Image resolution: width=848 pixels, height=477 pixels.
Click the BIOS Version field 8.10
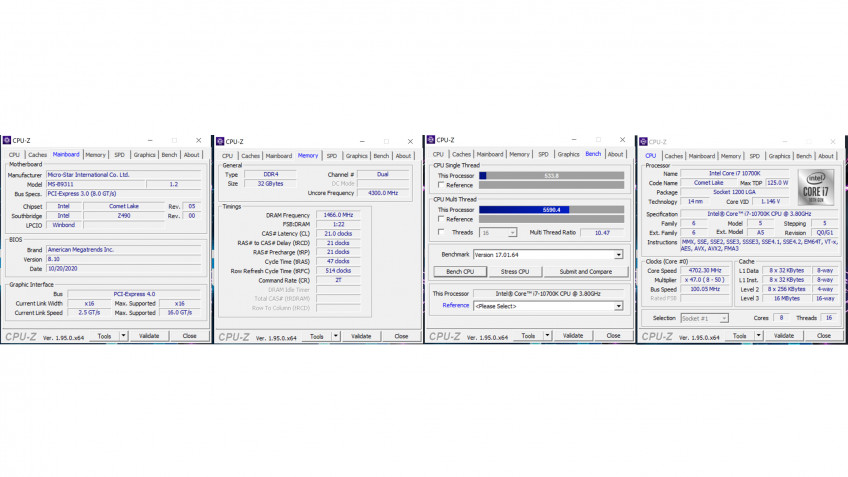[124, 259]
